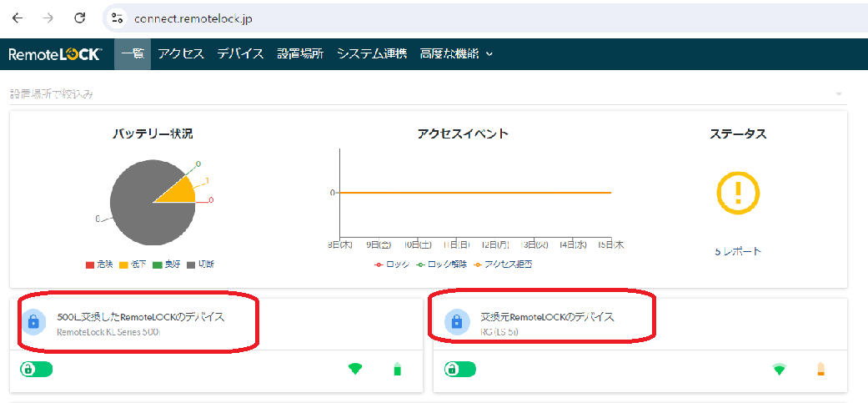Open the アクセス menu item
This screenshot has width=868, height=403.
tap(181, 54)
